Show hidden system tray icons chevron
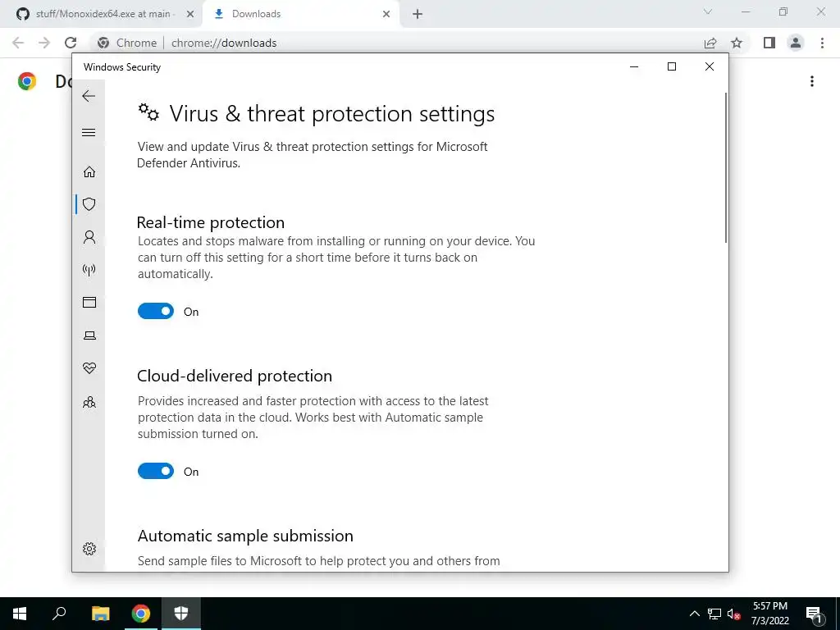 [x=694, y=614]
